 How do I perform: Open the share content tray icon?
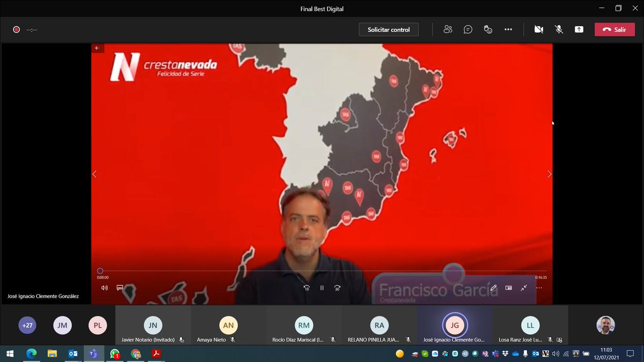click(x=579, y=29)
